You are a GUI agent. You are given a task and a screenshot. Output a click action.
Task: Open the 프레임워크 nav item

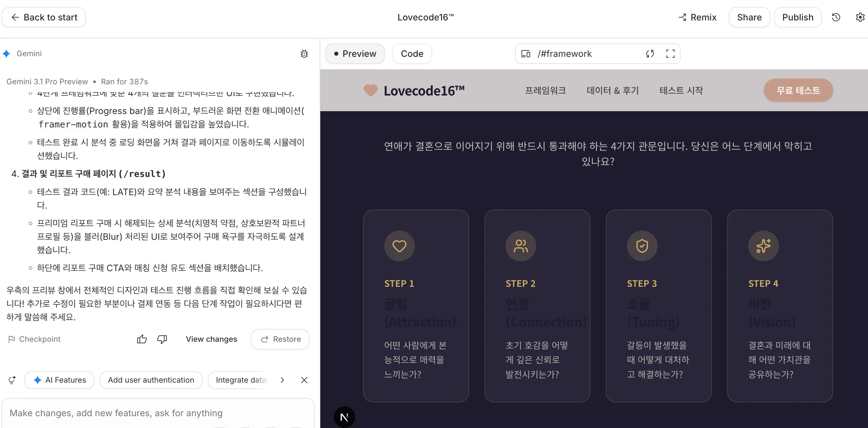point(545,90)
